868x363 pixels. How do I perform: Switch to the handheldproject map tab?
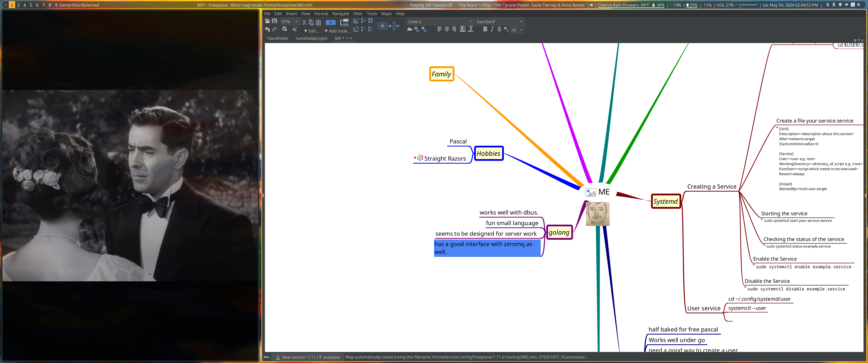tap(311, 38)
